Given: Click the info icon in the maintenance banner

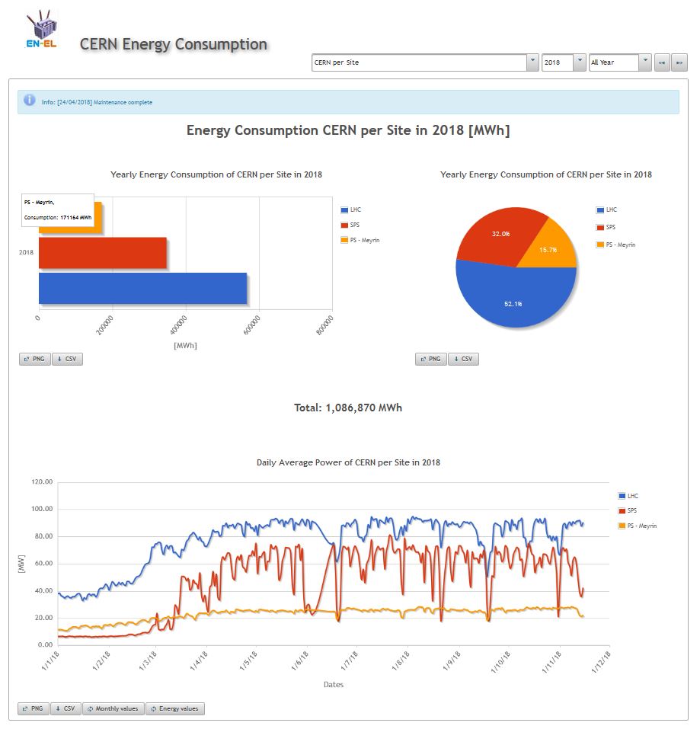Looking at the screenshot, I should (28, 101).
